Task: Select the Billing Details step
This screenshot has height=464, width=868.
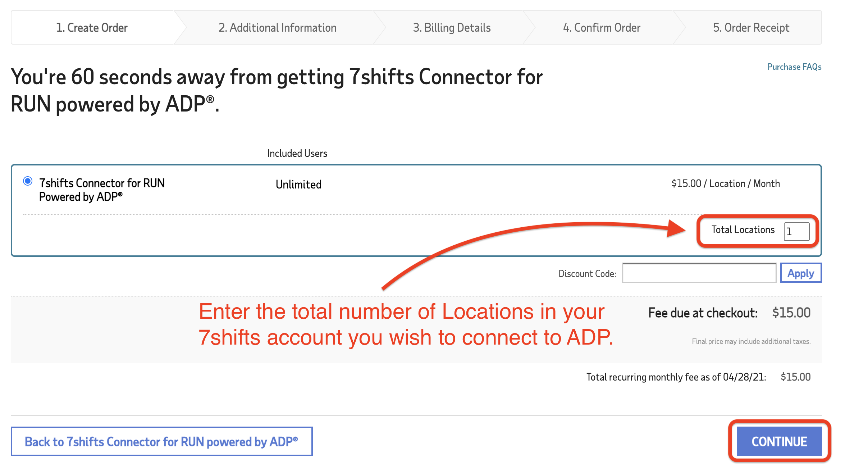Action: [x=452, y=27]
